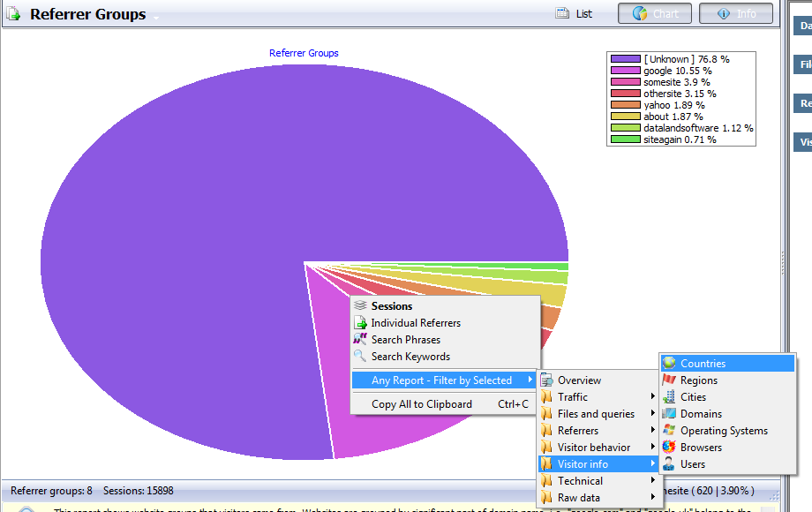Click the siteagain legend color swatch
812x512 pixels.
[x=626, y=139]
